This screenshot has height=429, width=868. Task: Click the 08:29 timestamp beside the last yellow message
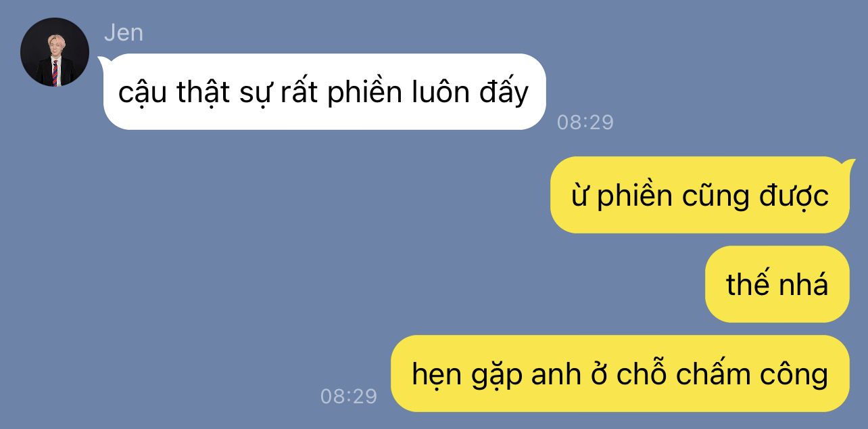349,396
